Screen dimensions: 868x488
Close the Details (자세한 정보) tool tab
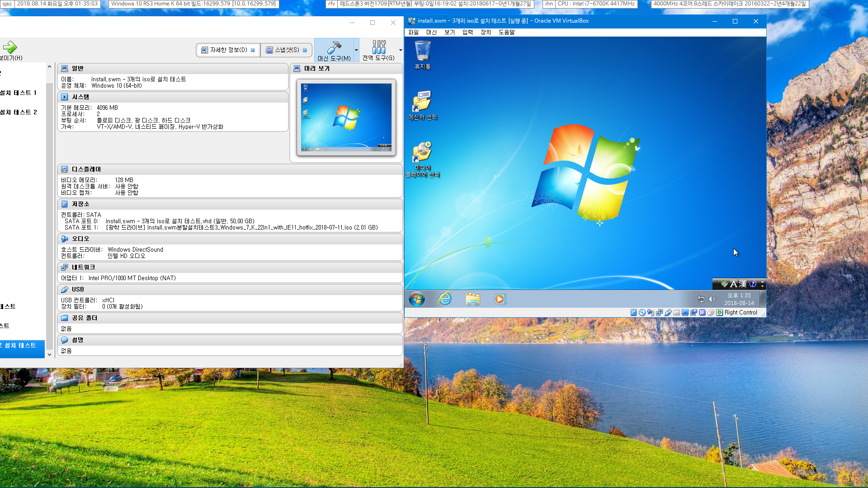point(253,50)
